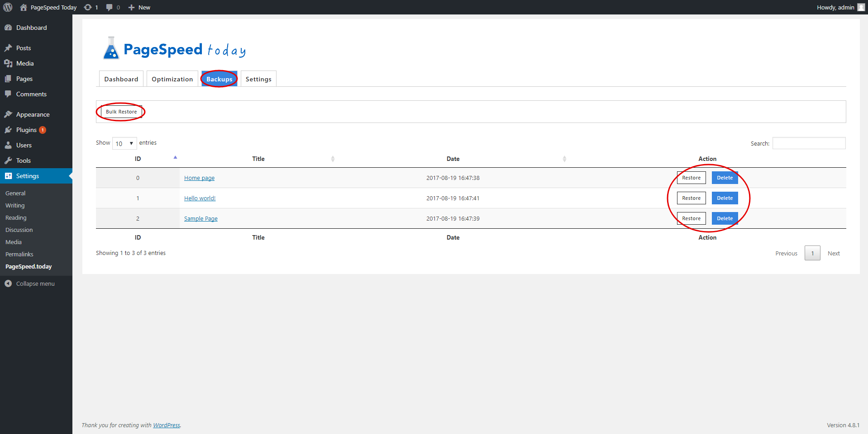Open the comments bubble icon in admin bar
This screenshot has height=434, width=868.
(110, 7)
